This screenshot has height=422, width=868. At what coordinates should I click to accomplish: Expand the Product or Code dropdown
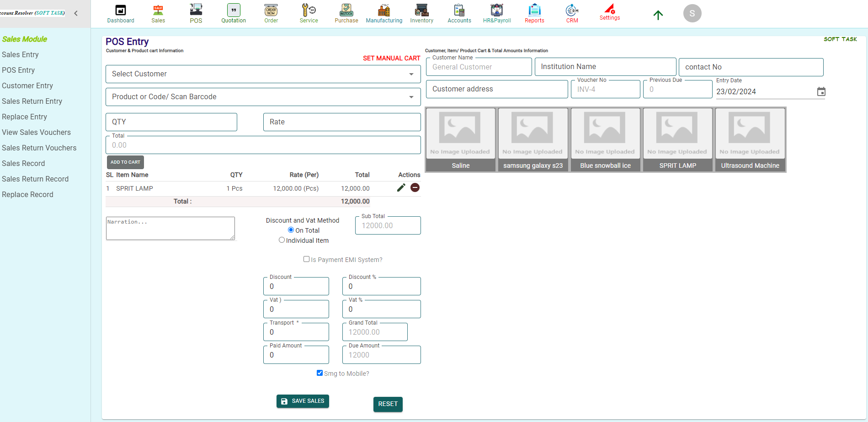tap(263, 96)
